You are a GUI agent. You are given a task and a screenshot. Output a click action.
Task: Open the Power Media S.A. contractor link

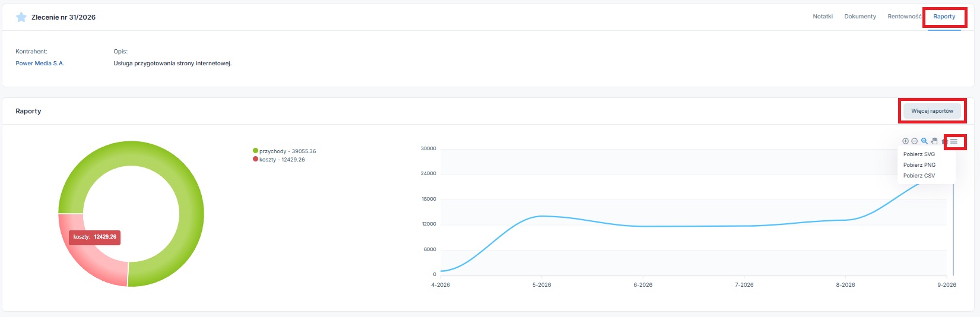[x=40, y=64]
